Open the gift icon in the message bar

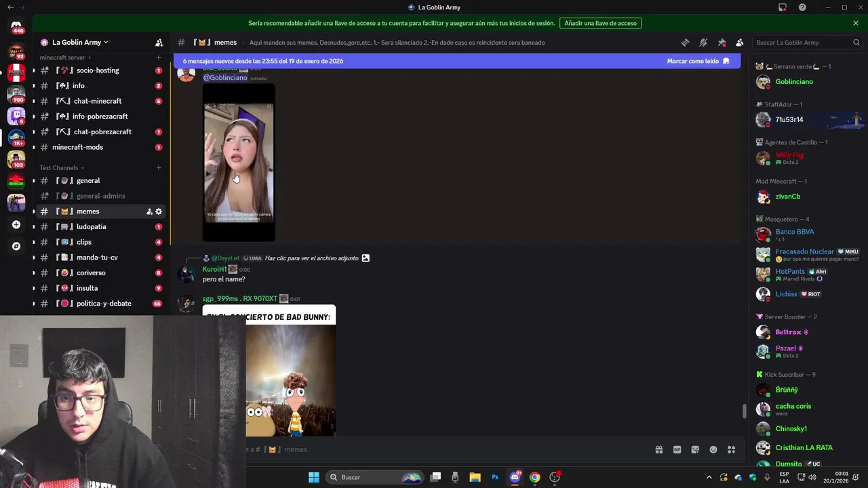(658, 449)
